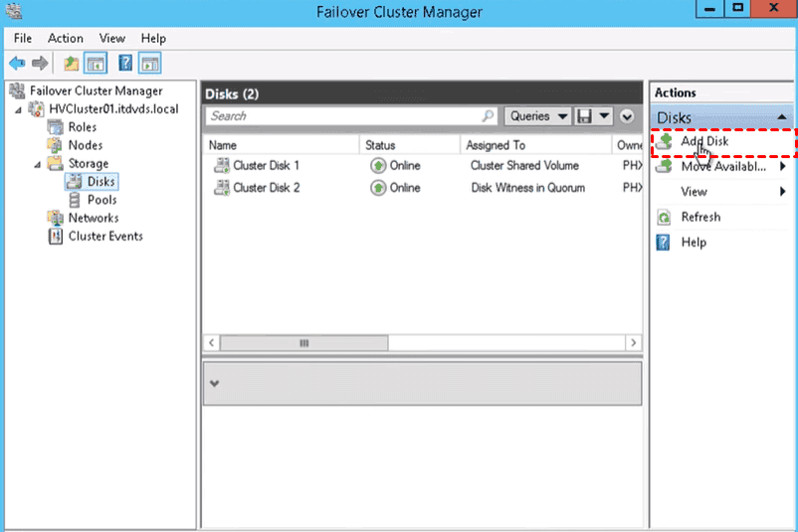Screen dimensions: 798x532
Task: Toggle the Show/Hide Action Pane toolbar button
Action: coord(150,64)
